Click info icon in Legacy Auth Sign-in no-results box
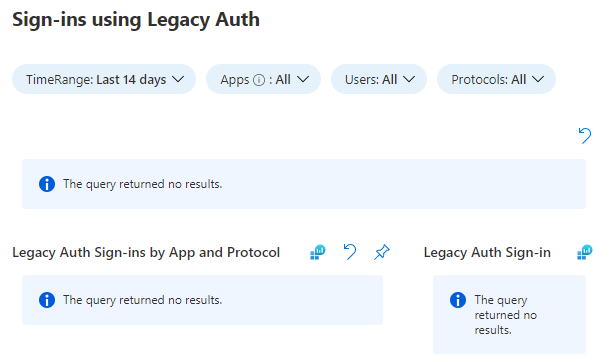Screen dimensions: 610x362 click(458, 300)
